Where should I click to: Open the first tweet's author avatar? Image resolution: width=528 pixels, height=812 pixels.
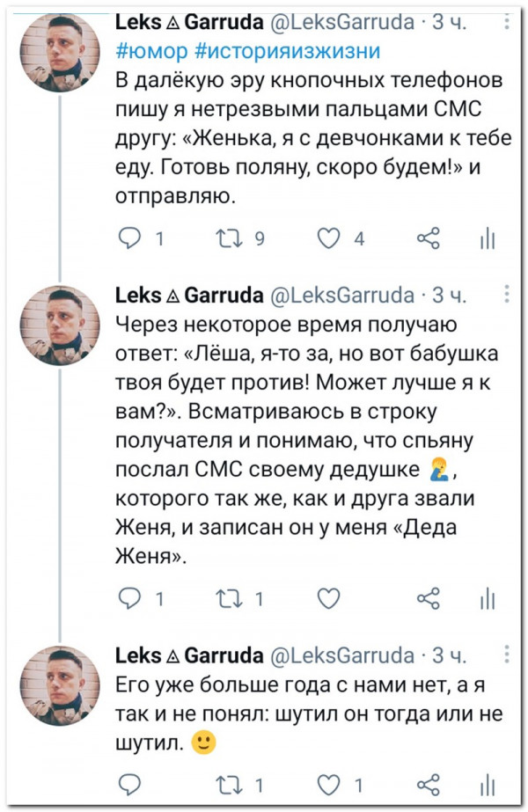[61, 55]
